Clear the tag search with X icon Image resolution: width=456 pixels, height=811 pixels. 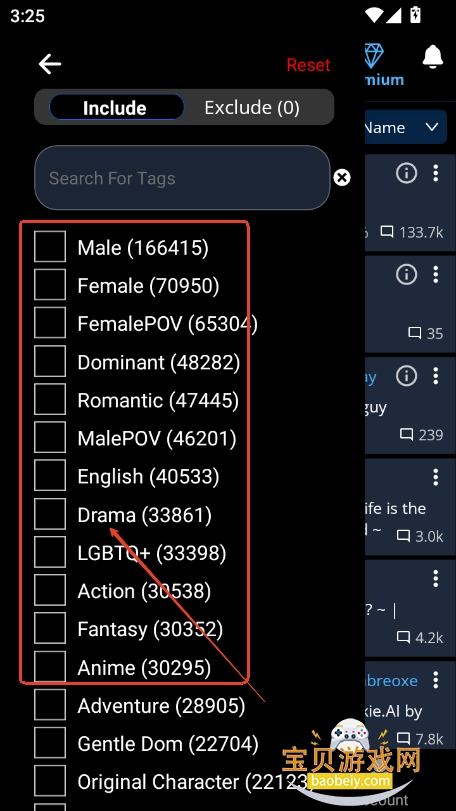click(x=341, y=177)
